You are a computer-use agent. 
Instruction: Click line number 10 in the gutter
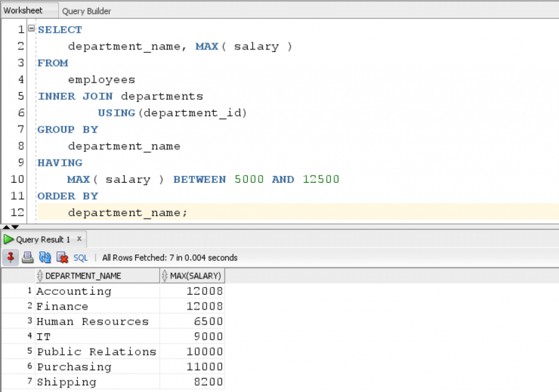[x=16, y=180]
